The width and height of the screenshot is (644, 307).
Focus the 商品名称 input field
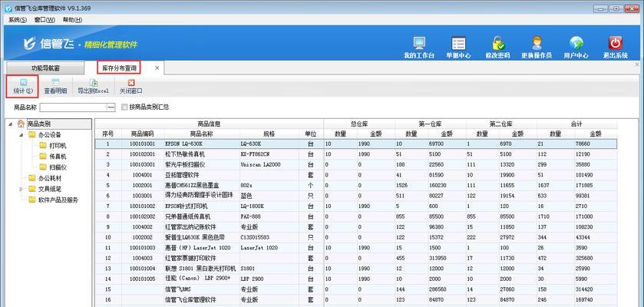click(73, 107)
